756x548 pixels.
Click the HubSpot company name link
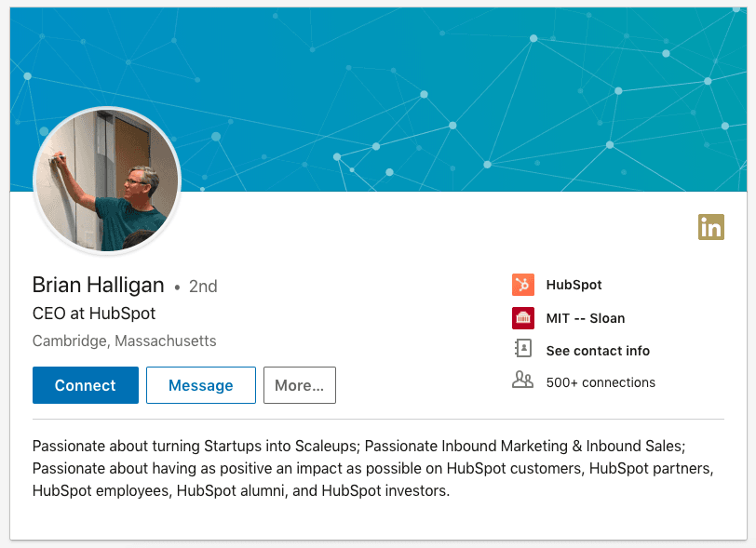(x=573, y=285)
